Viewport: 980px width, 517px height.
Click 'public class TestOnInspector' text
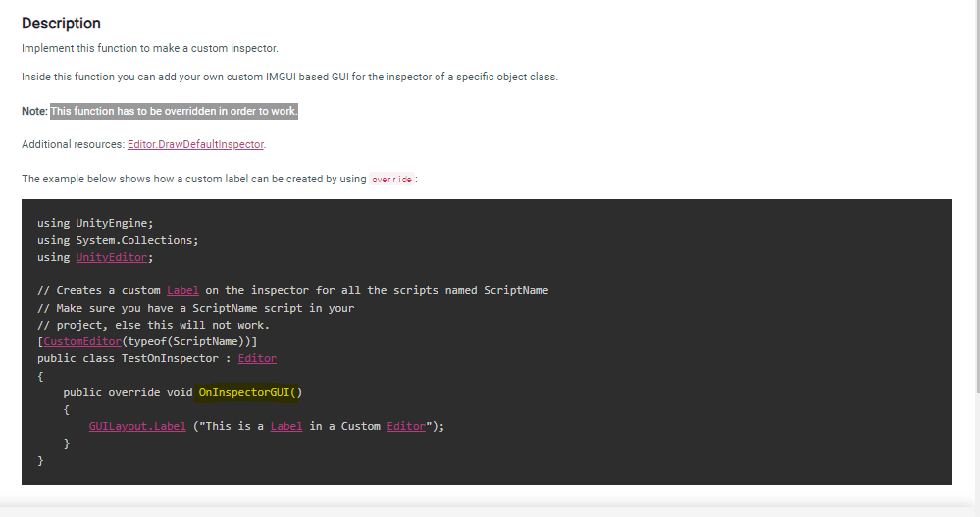(128, 358)
